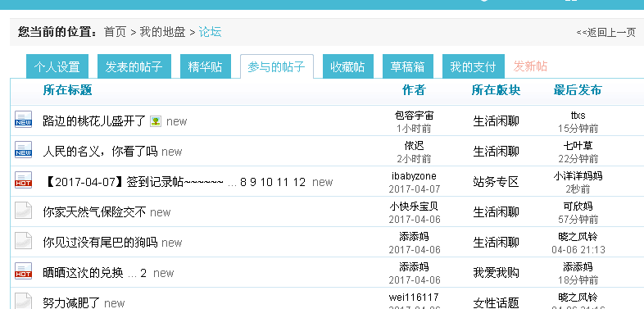Open thread 晒晒这次的兑换
The height and width of the screenshot is (309, 644).
83,273
